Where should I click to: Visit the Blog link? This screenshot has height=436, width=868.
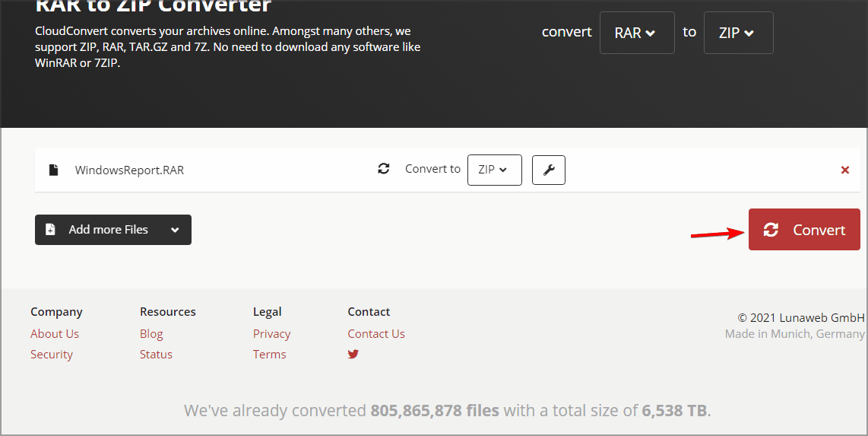pyautogui.click(x=151, y=333)
